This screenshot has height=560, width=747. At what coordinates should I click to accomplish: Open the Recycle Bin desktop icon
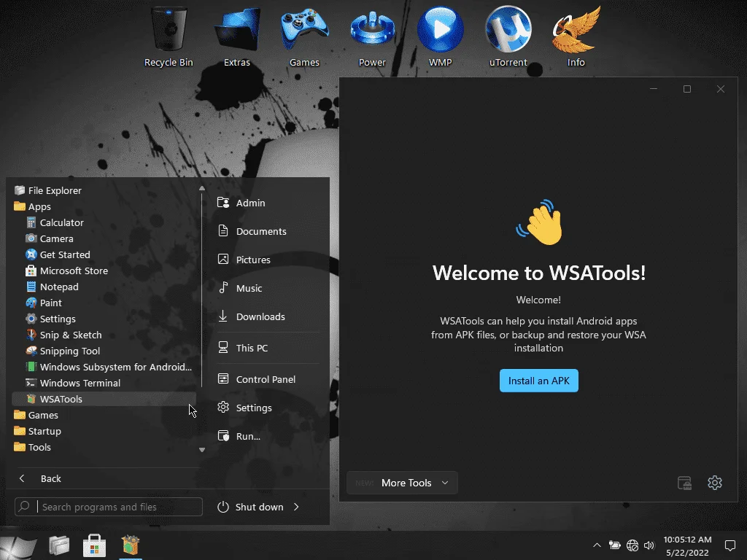pos(169,36)
